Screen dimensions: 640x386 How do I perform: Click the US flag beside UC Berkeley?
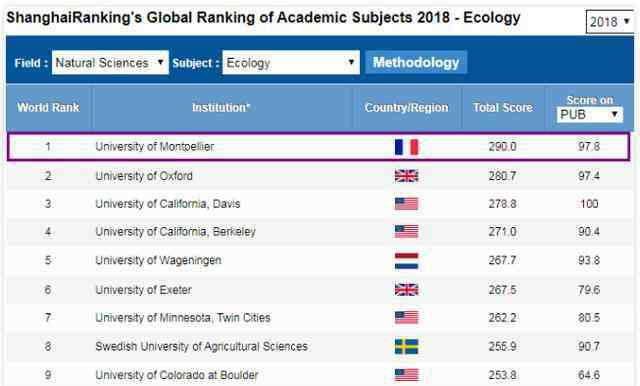407,231
